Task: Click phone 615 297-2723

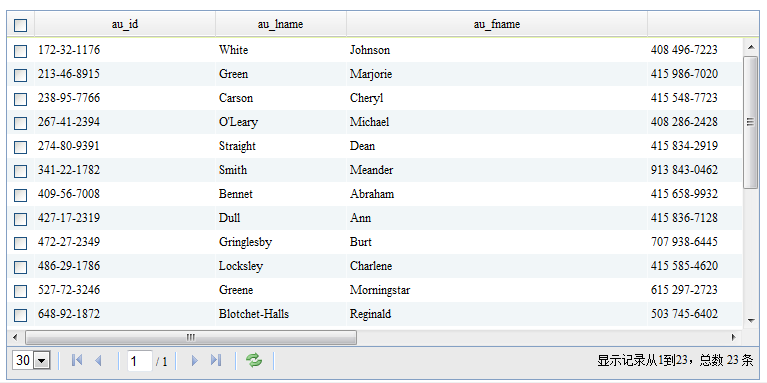Action: pos(684,290)
